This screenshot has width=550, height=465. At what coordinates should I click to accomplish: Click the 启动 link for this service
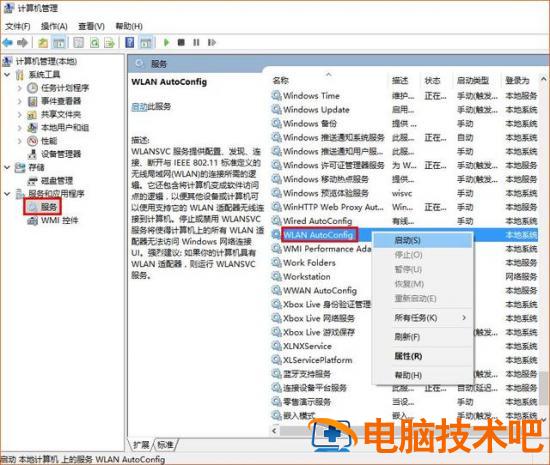click(x=139, y=107)
